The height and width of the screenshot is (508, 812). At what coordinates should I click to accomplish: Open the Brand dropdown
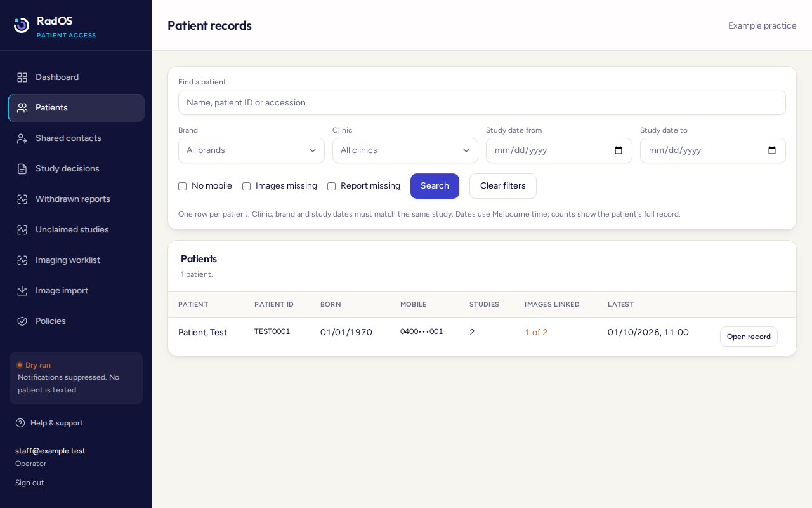pyautogui.click(x=251, y=150)
